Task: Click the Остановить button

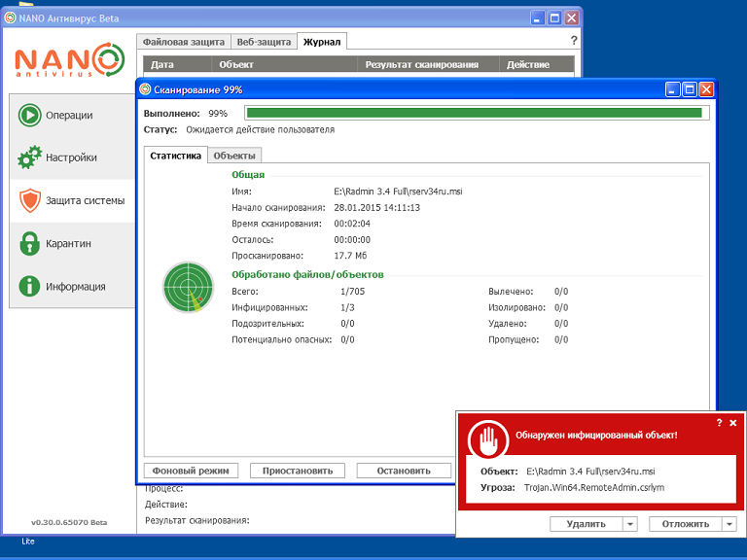Action: coord(404,471)
